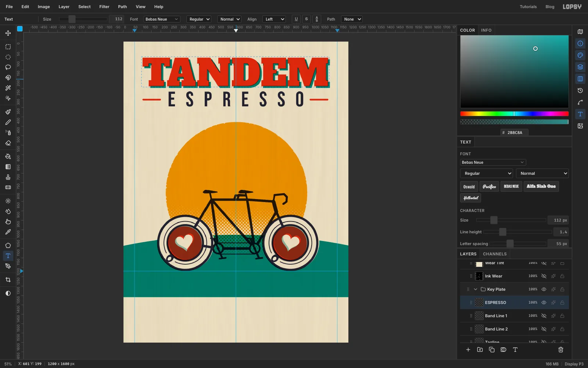
Task: Select the Lasso tool
Action: tap(8, 67)
